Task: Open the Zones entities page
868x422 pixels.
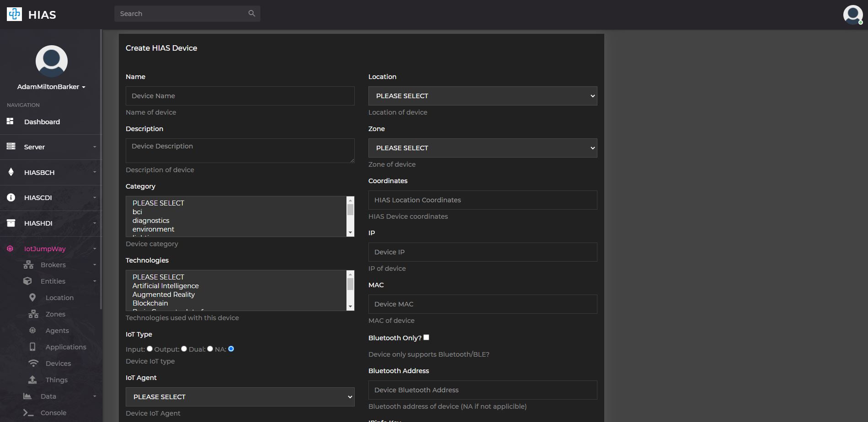Action: pos(55,314)
